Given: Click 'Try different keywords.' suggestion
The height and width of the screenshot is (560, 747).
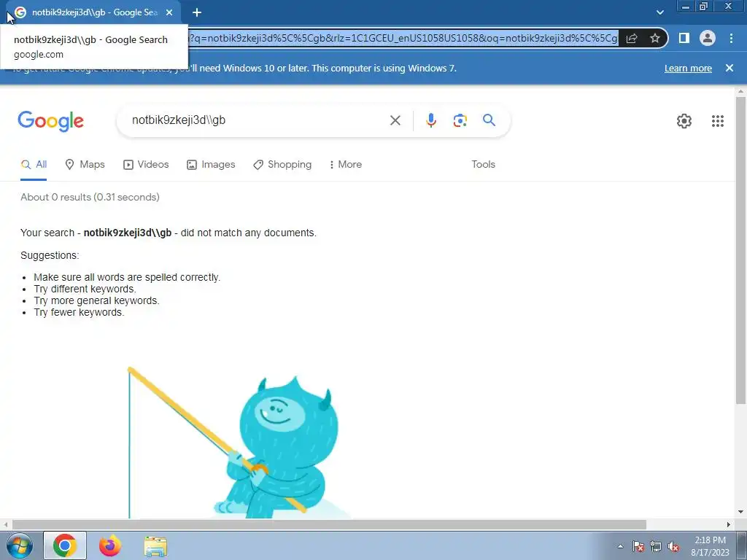Looking at the screenshot, I should coord(85,289).
